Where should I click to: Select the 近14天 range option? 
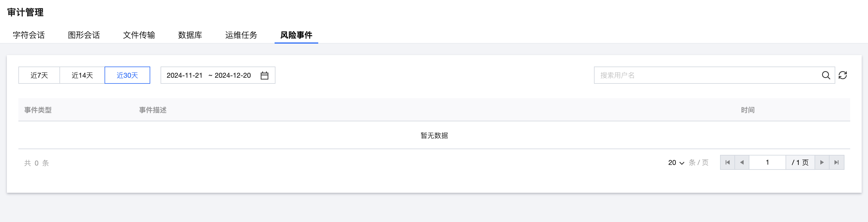pyautogui.click(x=82, y=75)
